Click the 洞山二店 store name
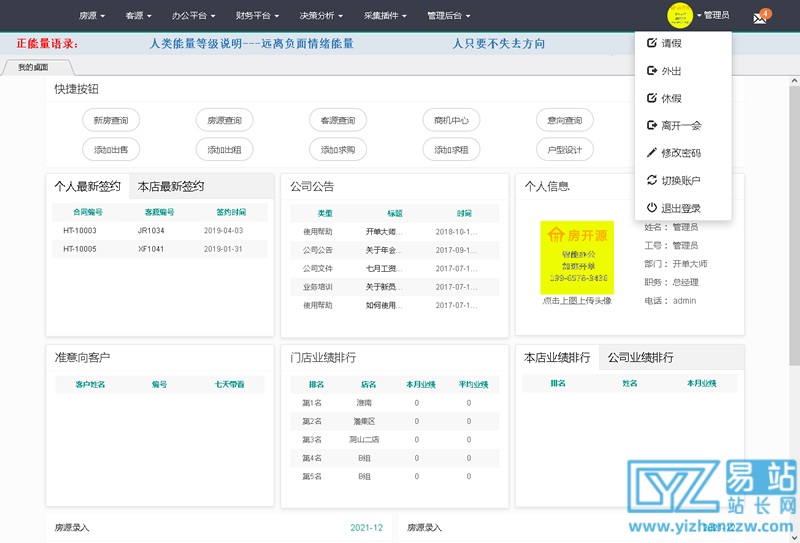Screen dimensions: 800x543 pos(364,439)
